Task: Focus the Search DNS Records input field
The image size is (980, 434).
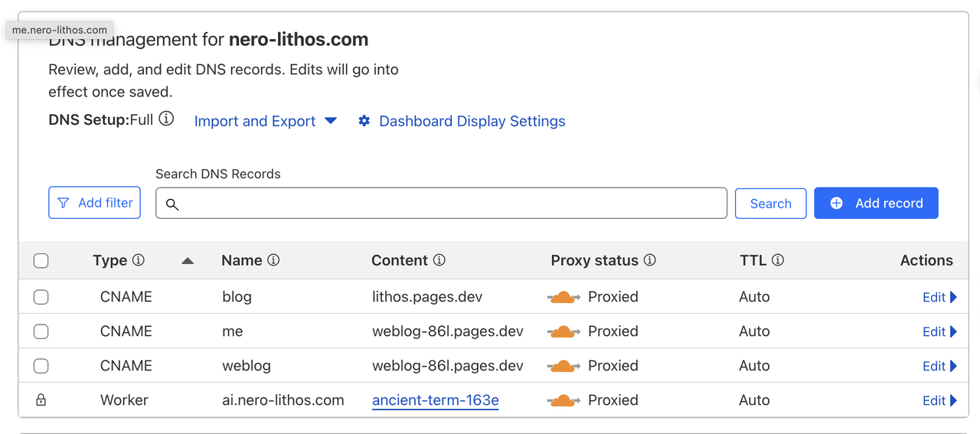Action: [x=441, y=204]
